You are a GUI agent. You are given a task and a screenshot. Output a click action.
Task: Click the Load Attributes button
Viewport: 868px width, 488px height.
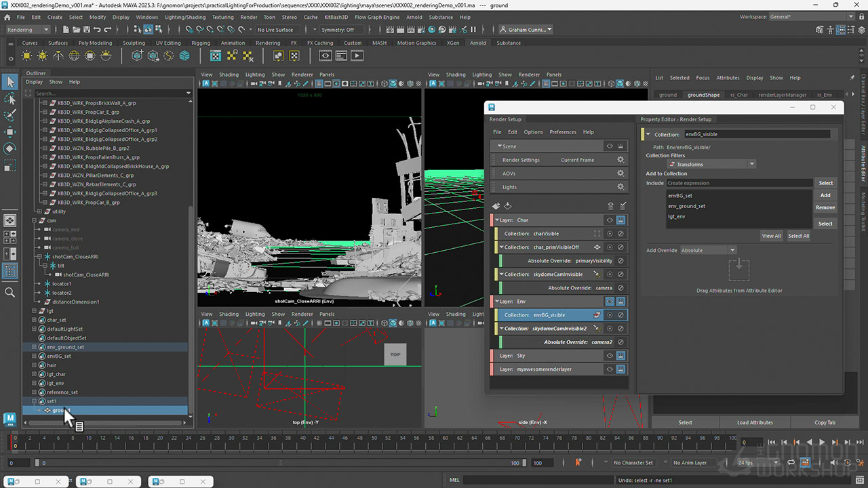coord(755,422)
